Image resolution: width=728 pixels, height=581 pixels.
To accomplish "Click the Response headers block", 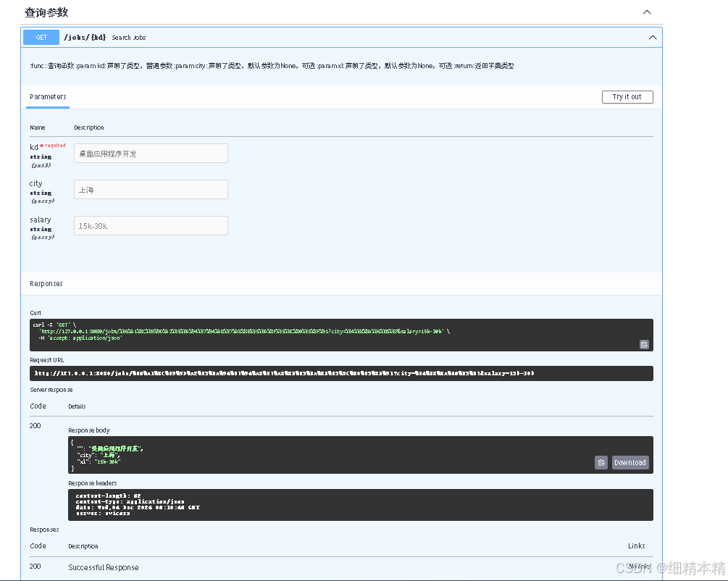I will [x=360, y=505].
